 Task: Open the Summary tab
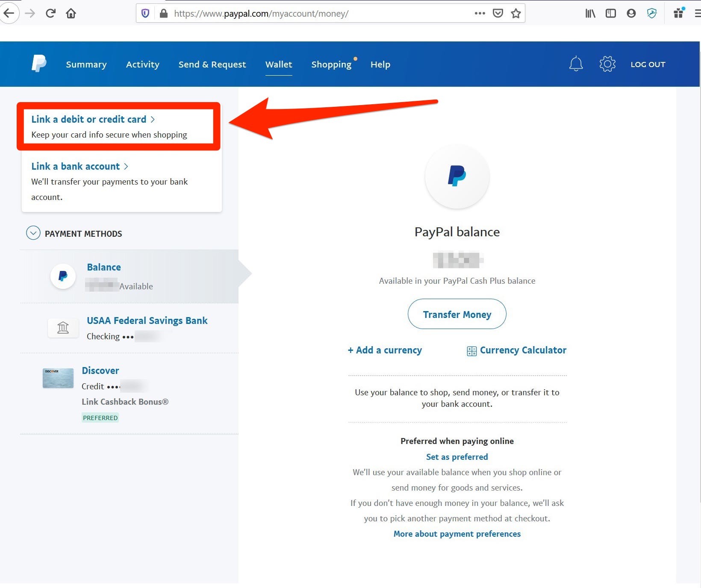tap(86, 65)
